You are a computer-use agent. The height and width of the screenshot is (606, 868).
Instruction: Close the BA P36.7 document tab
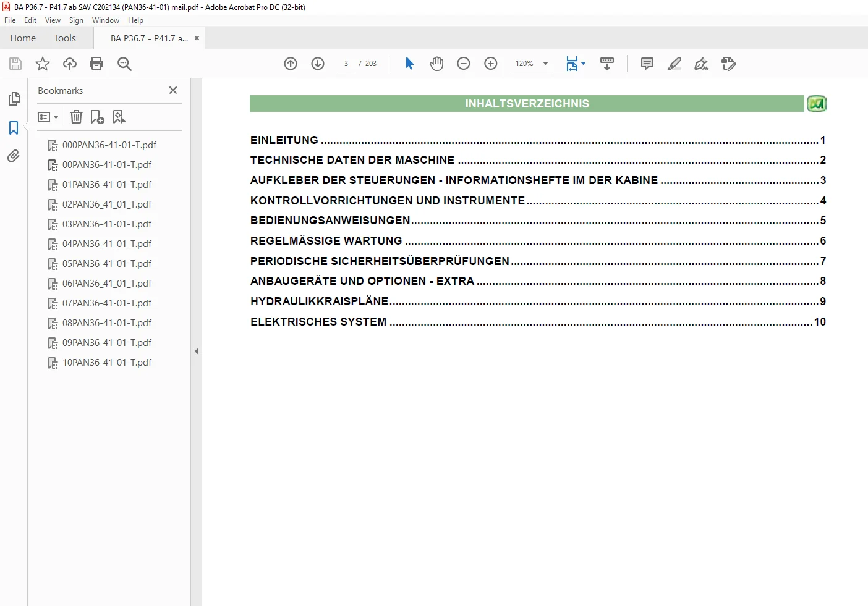(197, 38)
